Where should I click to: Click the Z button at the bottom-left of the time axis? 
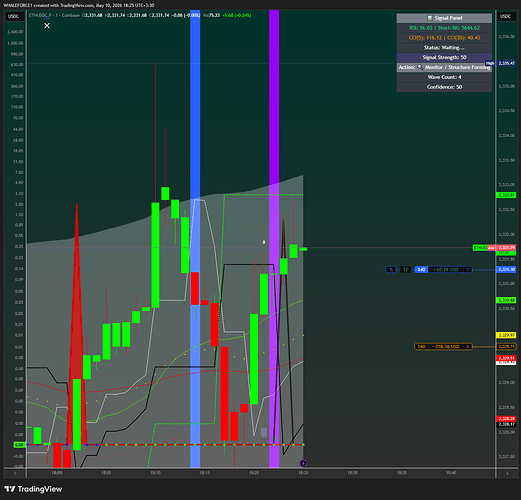point(15,473)
